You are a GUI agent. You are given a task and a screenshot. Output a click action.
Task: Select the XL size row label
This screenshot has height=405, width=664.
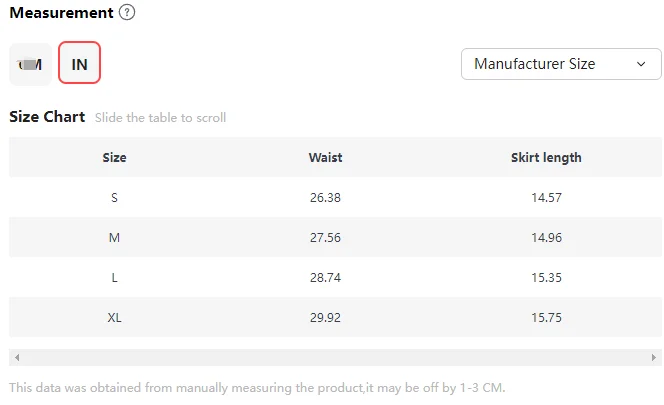click(x=114, y=317)
